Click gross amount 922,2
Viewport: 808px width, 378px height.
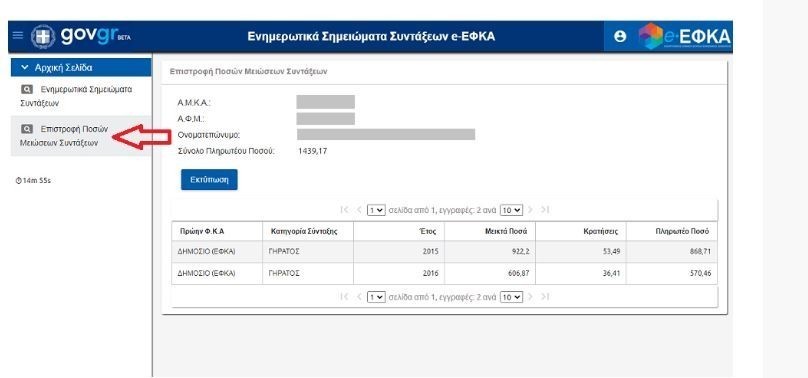519,252
